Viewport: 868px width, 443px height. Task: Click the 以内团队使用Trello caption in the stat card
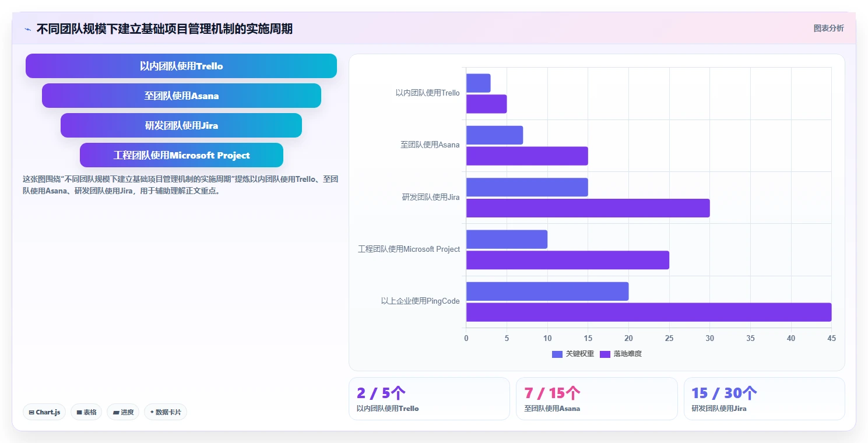click(x=388, y=409)
